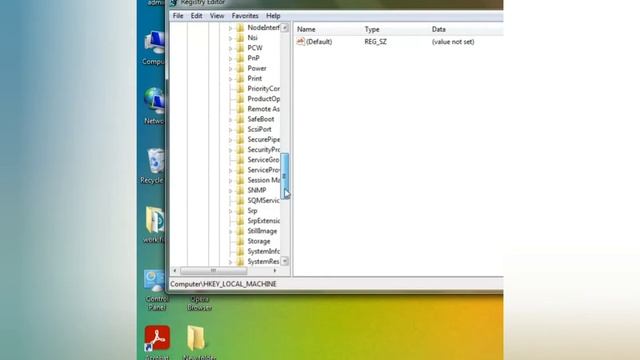Click the horizontal scroll right arrow
Image resolution: width=640 pixels, height=360 pixels.
275,271
